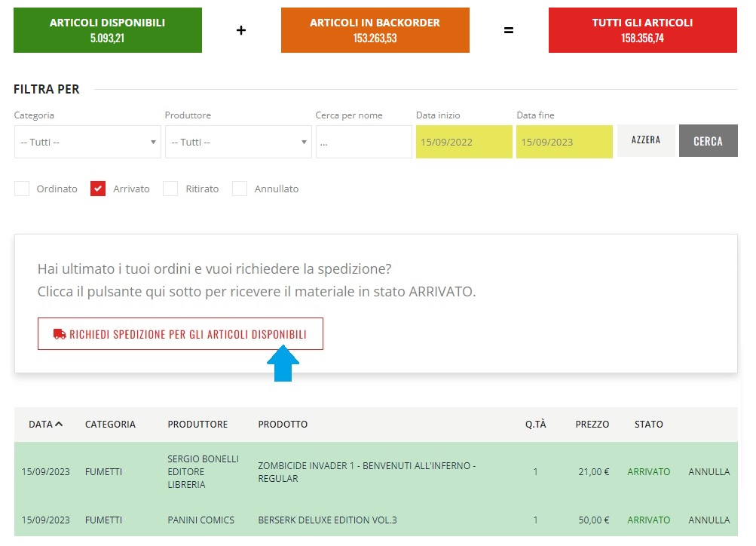Uncheck the Arrivato checkbox

[x=98, y=189]
